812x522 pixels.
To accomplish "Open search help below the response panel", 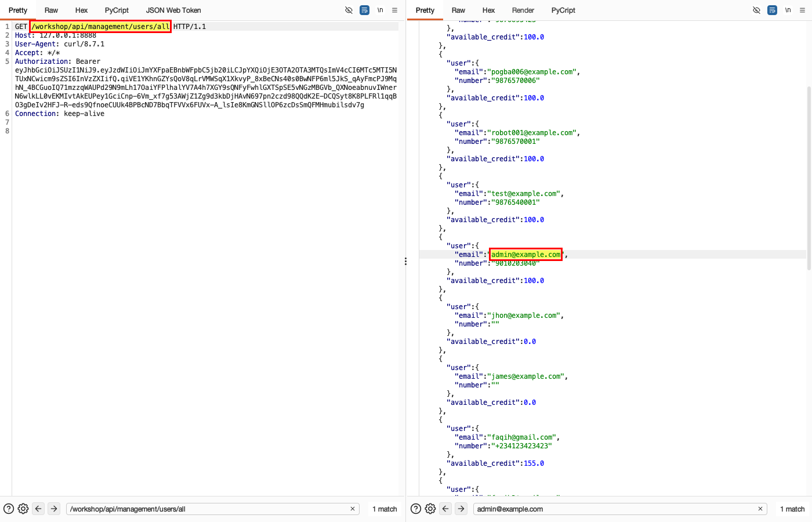I will (x=416, y=509).
